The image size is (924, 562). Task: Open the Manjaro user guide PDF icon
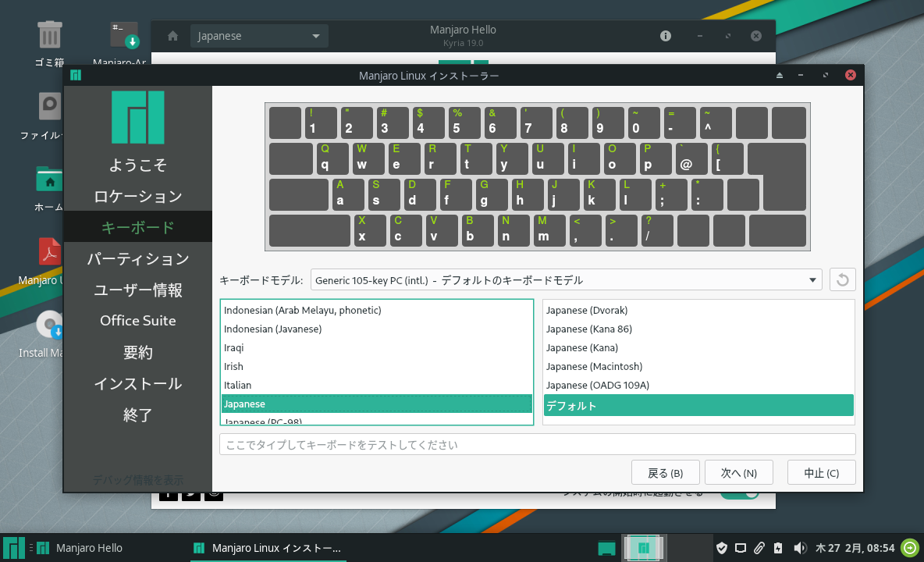[49, 251]
